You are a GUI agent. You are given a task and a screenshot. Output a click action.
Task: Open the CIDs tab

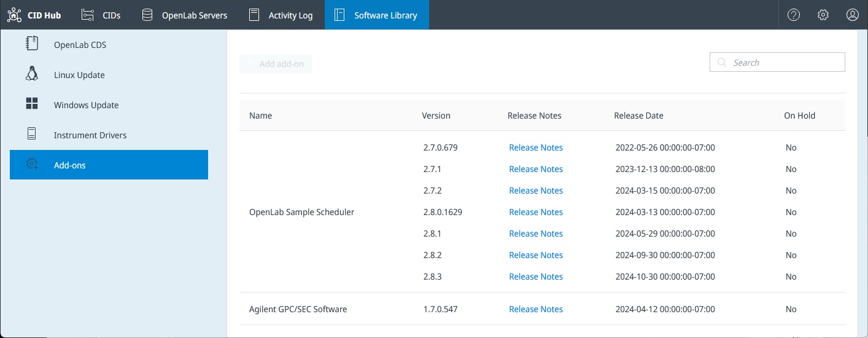pyautogui.click(x=101, y=15)
